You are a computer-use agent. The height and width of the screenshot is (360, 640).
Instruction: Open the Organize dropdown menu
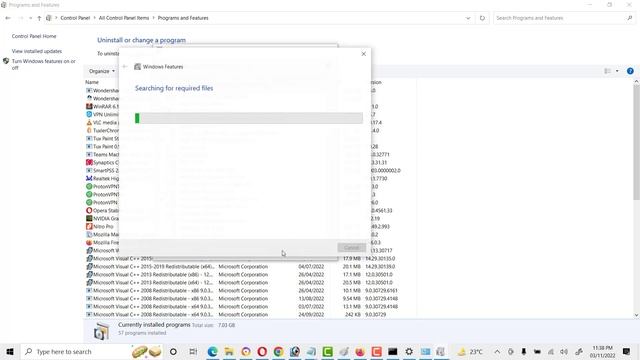point(102,71)
